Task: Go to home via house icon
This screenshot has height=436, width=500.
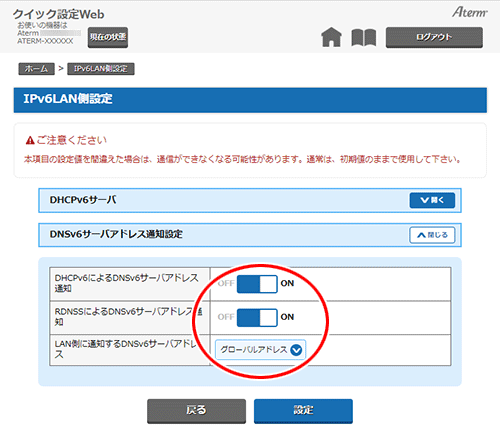Action: tap(331, 37)
